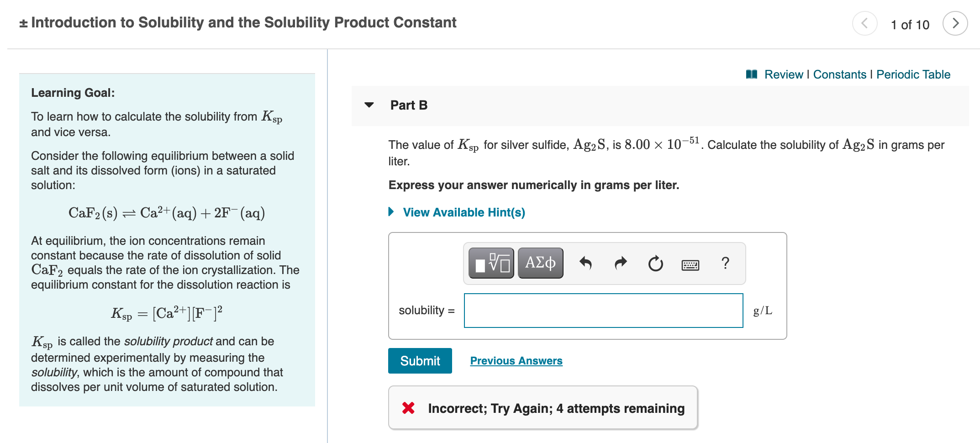Collapse the Part B section

coord(370,105)
